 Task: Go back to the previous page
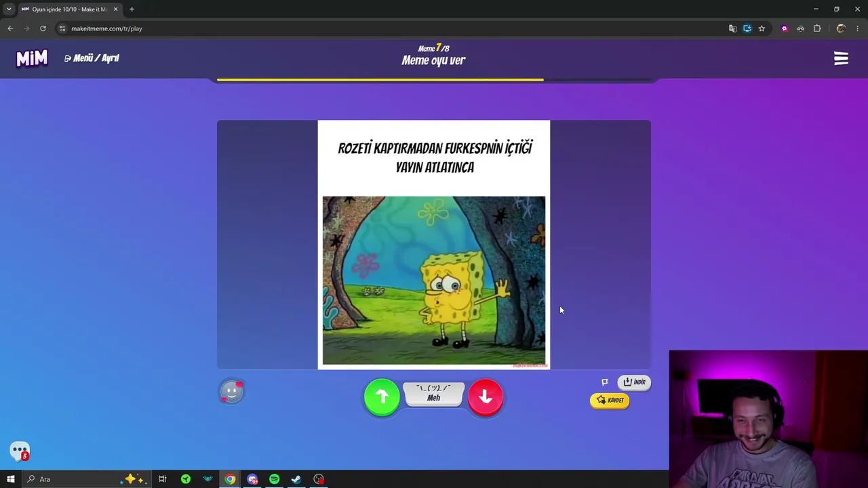pyautogui.click(x=10, y=28)
